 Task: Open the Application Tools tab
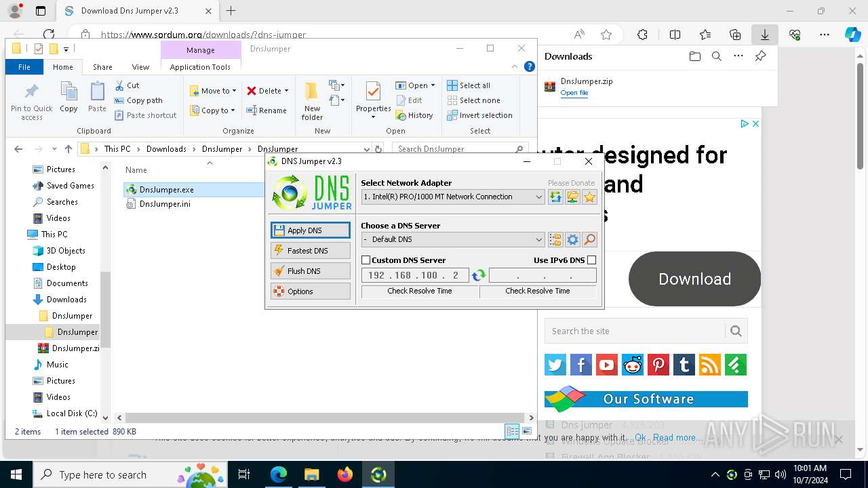[200, 67]
